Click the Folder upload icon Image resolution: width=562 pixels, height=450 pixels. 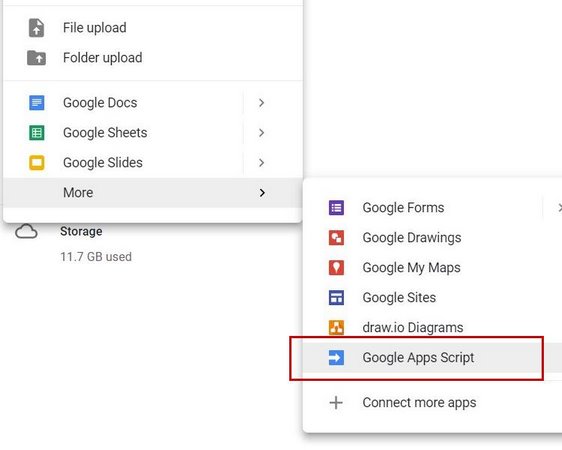tap(36, 58)
